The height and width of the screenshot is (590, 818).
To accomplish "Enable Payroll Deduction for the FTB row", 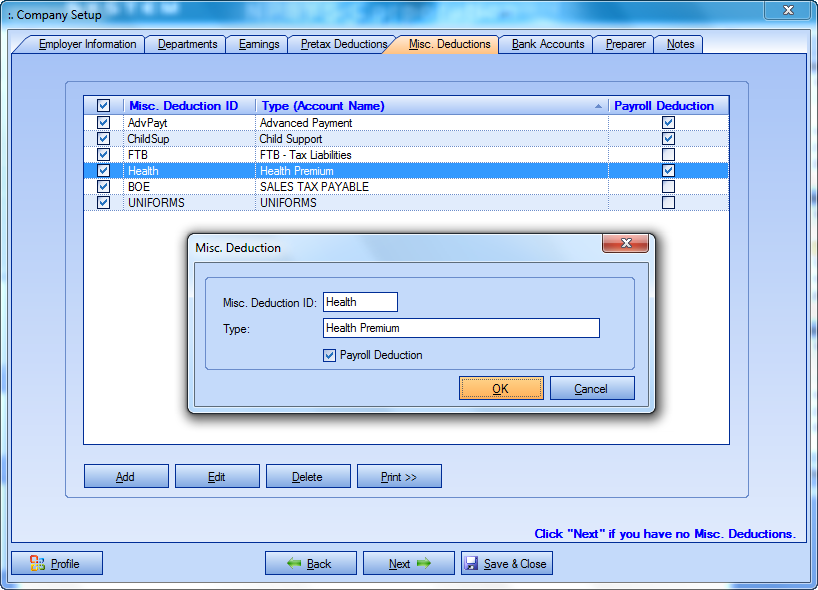I will [668, 155].
